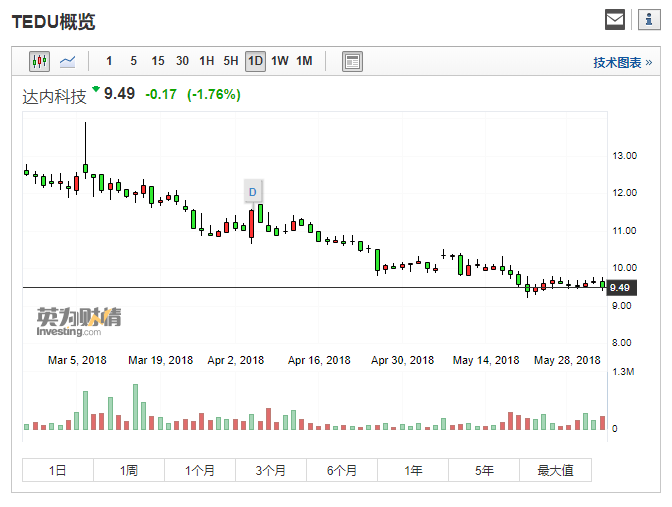This screenshot has width=672, height=507.
Task: Click the Apr 2, 2018 date label
Action: pyautogui.click(x=236, y=360)
